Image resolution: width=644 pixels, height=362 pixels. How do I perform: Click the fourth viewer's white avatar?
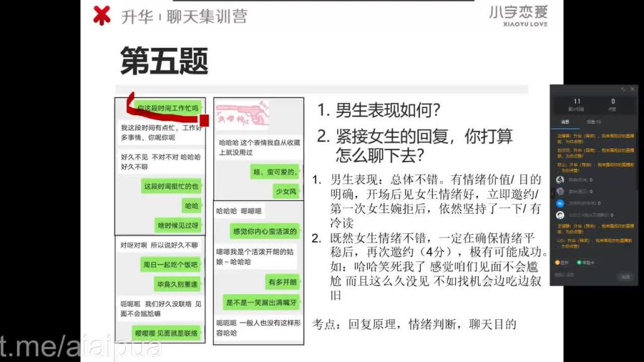tap(560, 215)
